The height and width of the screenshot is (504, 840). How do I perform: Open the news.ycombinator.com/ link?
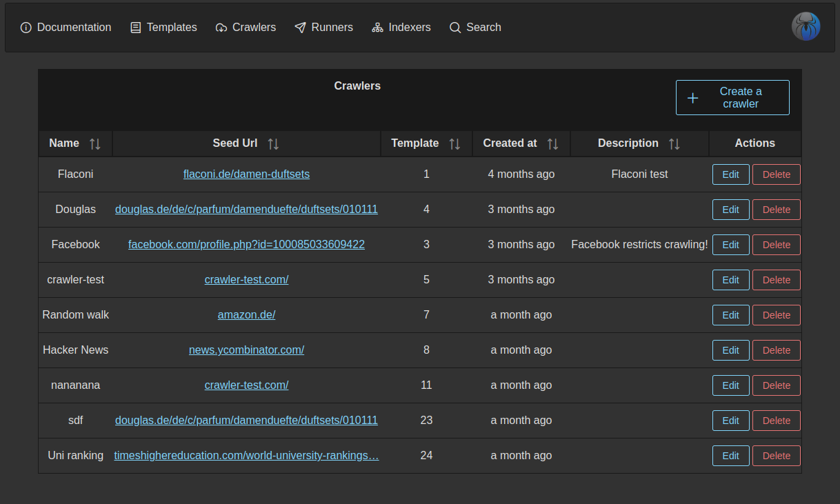click(x=246, y=350)
